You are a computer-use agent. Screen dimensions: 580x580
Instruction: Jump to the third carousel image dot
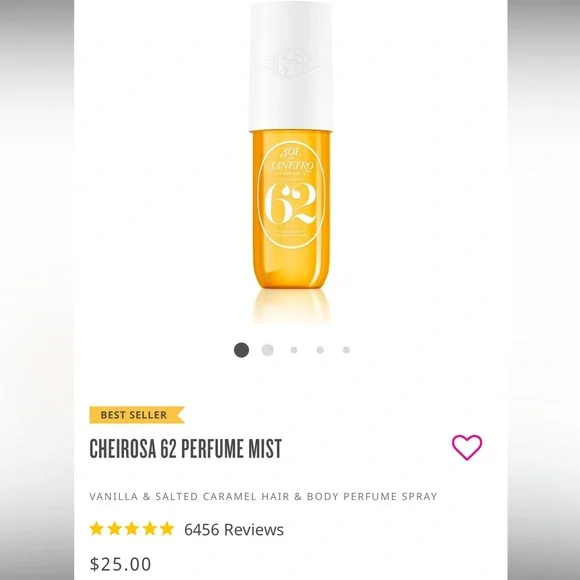pyautogui.click(x=294, y=350)
